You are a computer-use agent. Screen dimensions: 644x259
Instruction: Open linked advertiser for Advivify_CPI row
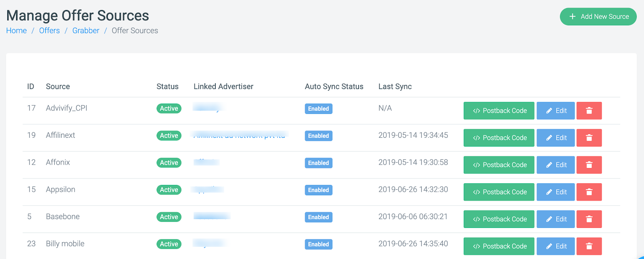208,108
